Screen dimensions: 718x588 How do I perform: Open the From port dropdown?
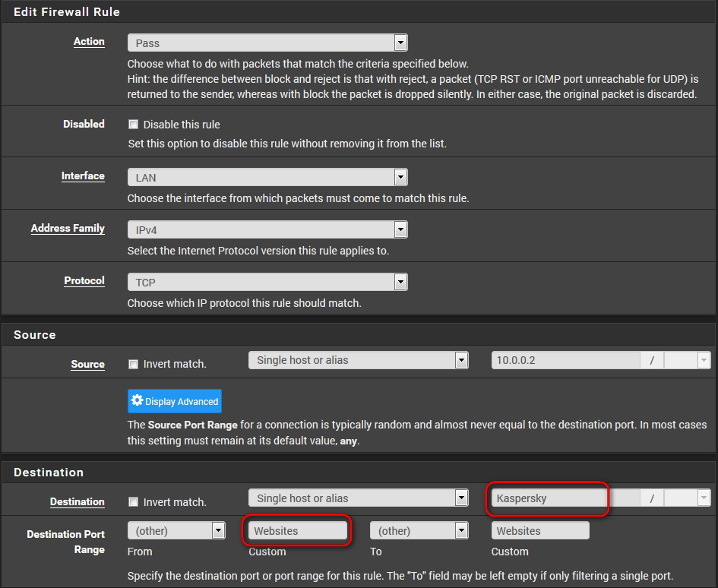point(176,530)
